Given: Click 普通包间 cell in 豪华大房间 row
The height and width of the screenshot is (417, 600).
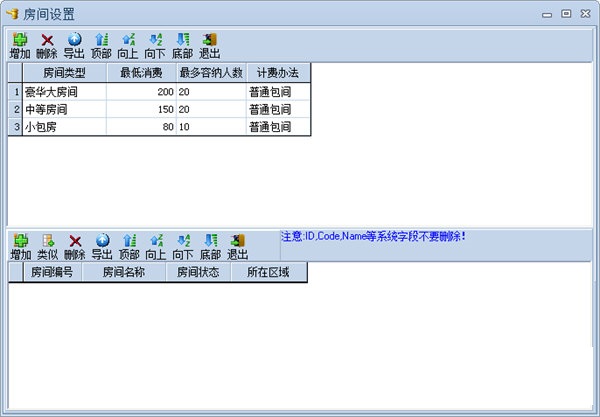Looking at the screenshot, I should (278, 92).
